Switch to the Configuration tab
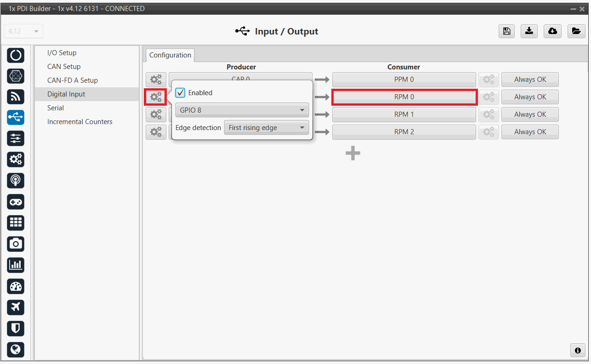The height and width of the screenshot is (364, 591). click(x=170, y=55)
